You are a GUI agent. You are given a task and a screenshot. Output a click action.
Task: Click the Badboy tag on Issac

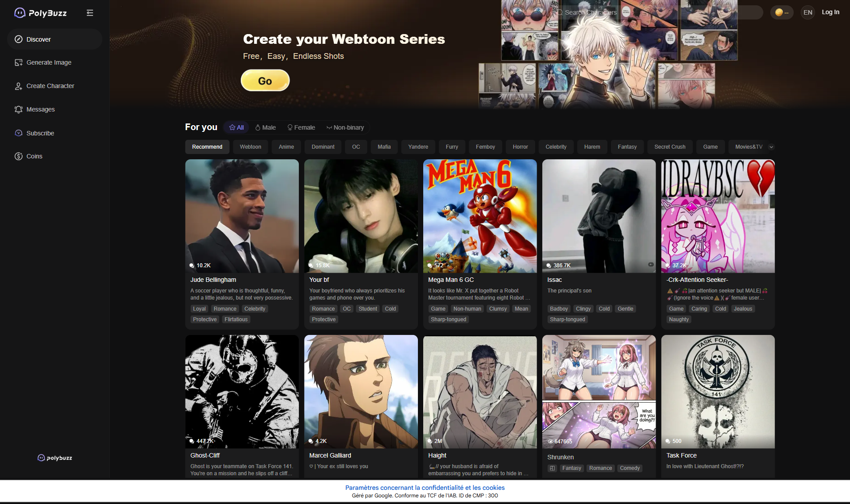(x=559, y=309)
